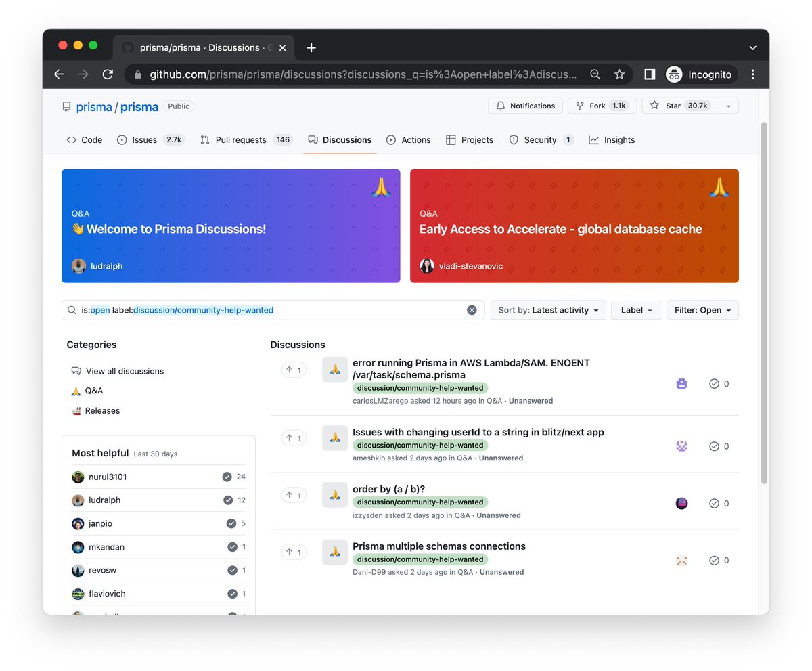Open mkandan in Most helpful list
The image size is (812, 671).
point(106,547)
